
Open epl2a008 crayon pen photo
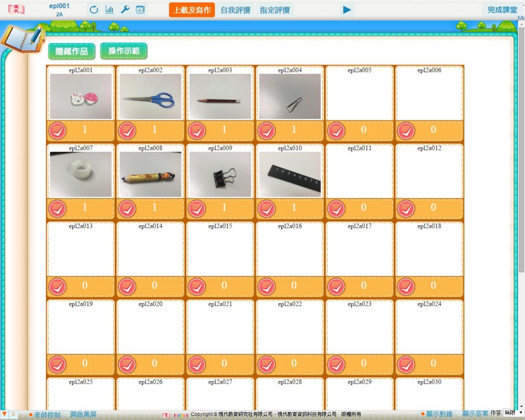coord(150,174)
